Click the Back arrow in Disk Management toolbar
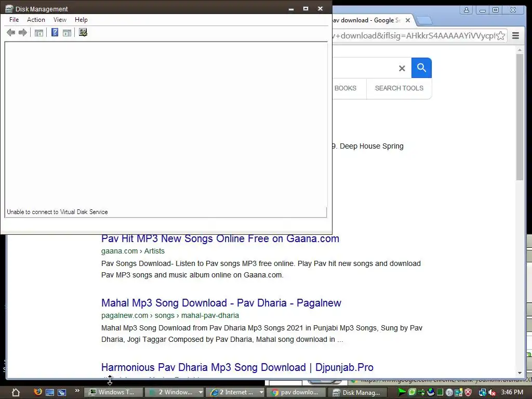 click(11, 33)
